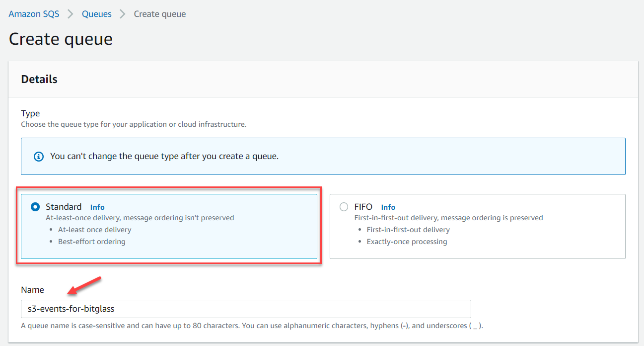Click the breadcrumb chevron after Queues
Image resolution: width=644 pixels, height=346 pixels.
(x=122, y=14)
